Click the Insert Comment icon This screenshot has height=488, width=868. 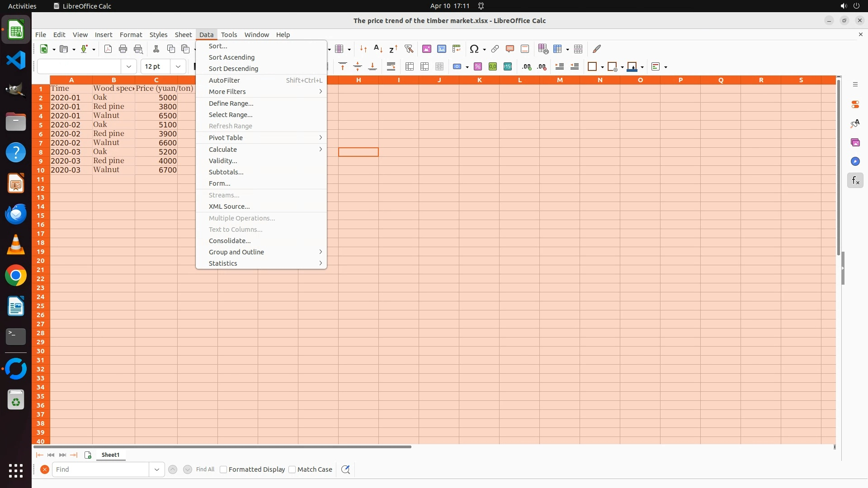[510, 49]
